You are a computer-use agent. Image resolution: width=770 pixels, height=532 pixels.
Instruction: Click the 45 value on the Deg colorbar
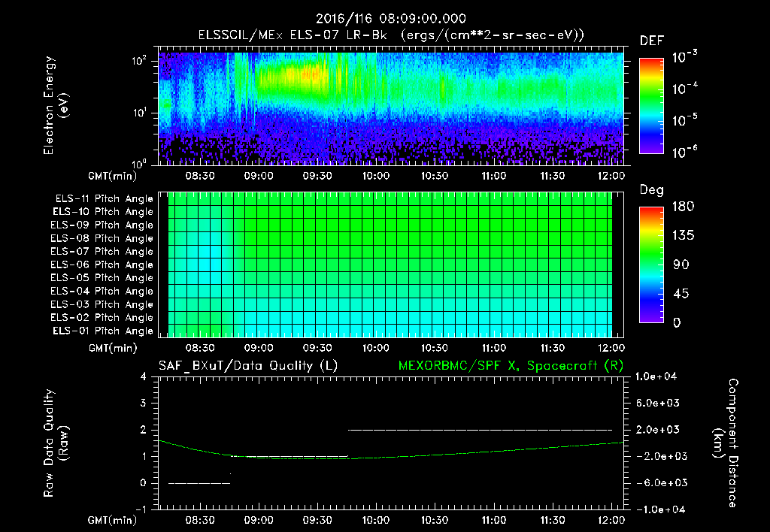(680, 294)
